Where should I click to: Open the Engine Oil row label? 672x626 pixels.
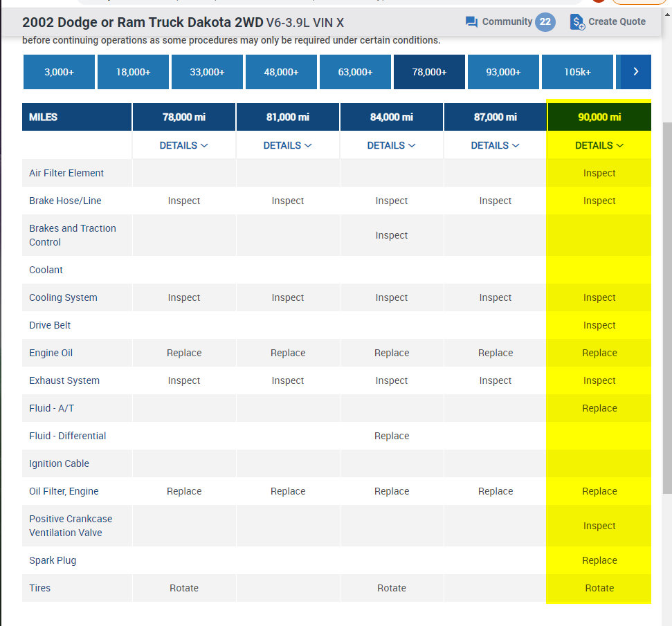point(51,353)
